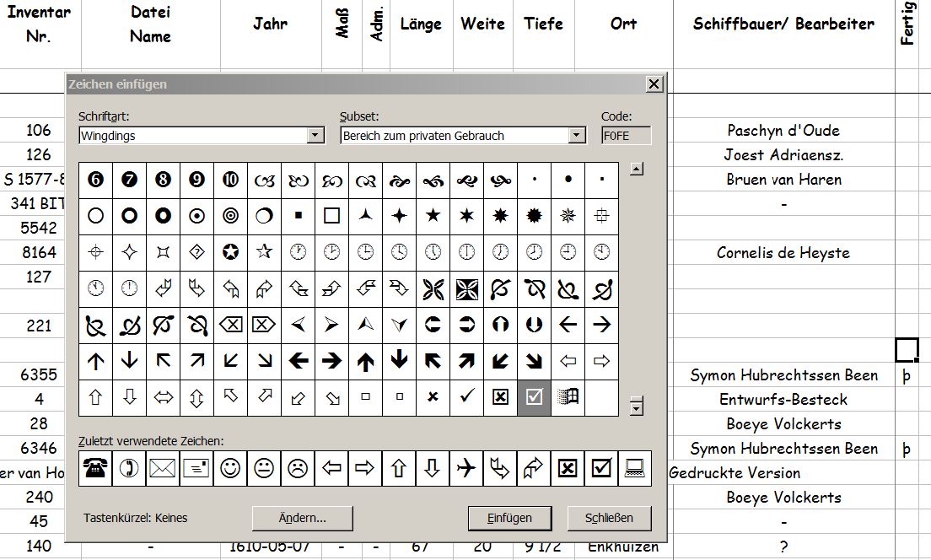This screenshot has height=560, width=931.
Task: Choose the checked box in recently used row
Action: 601,468
